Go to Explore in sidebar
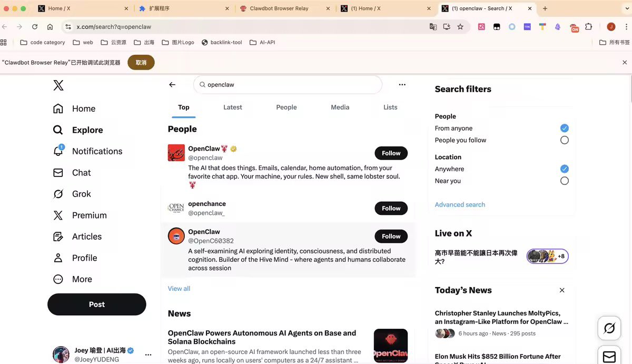 coord(78,130)
